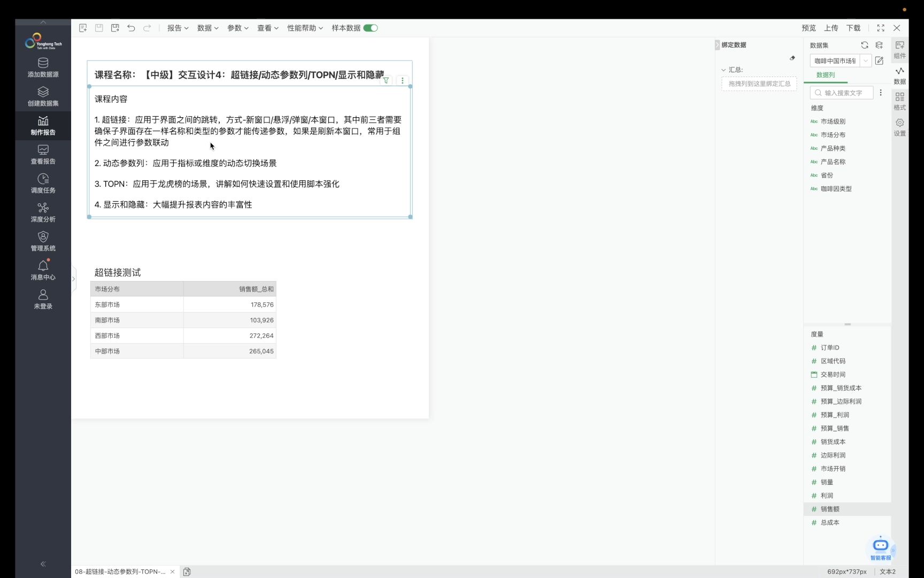This screenshot has width=924, height=578.
Task: Collapse the 汇总 section
Action: [723, 70]
